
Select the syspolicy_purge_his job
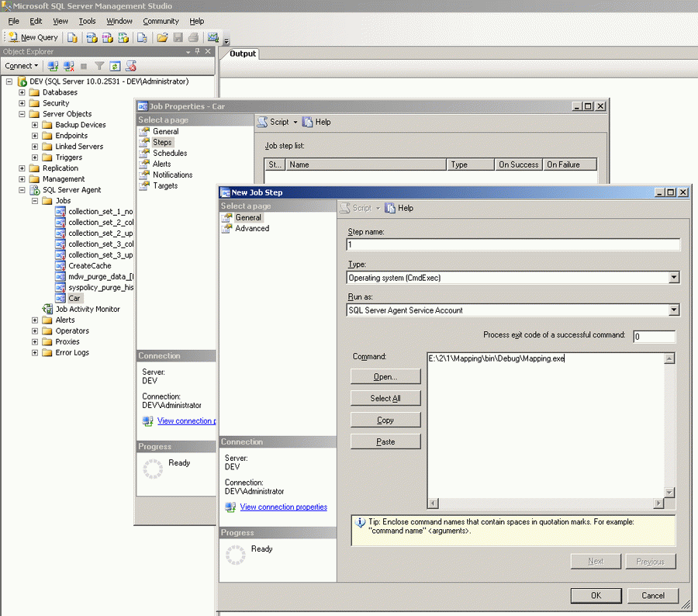click(x=101, y=288)
